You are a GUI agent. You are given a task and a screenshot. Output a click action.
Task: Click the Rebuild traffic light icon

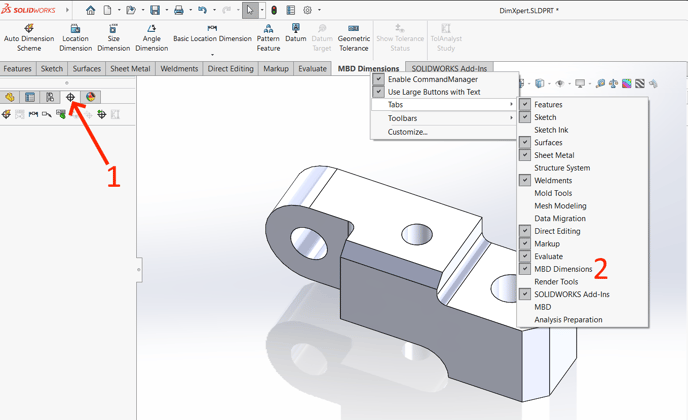point(274,10)
